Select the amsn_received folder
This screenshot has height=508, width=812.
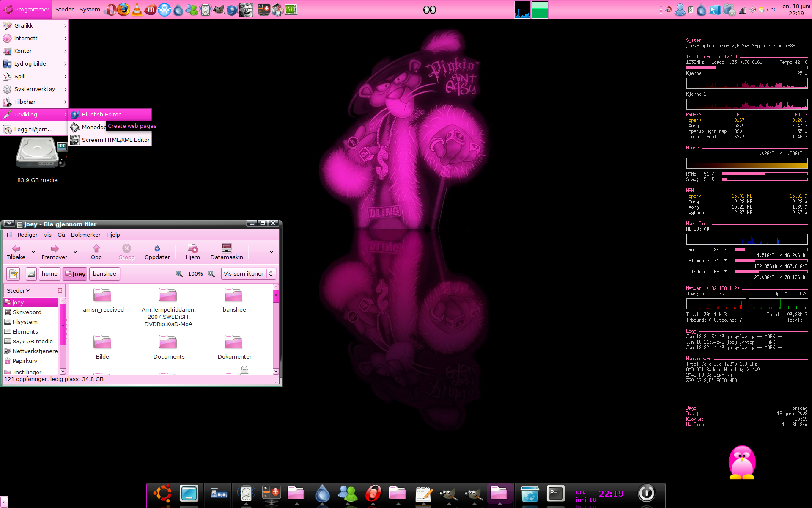point(103,300)
